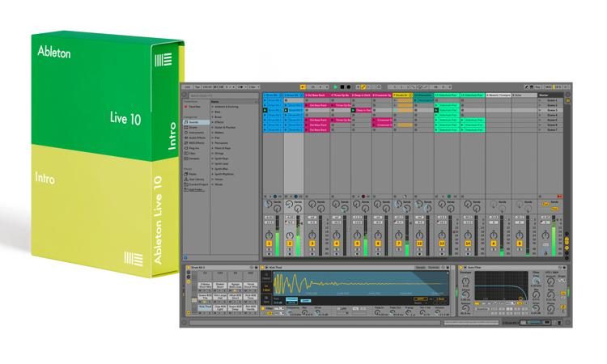Select Sounds in browser categories
607x364 pixels.
pyautogui.click(x=197, y=122)
